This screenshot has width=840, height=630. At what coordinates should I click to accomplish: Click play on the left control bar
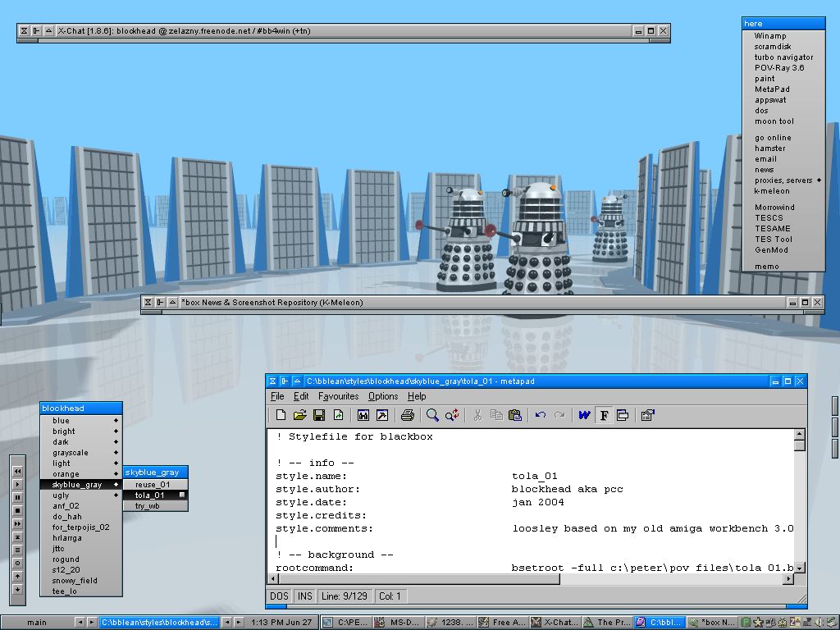coord(18,484)
